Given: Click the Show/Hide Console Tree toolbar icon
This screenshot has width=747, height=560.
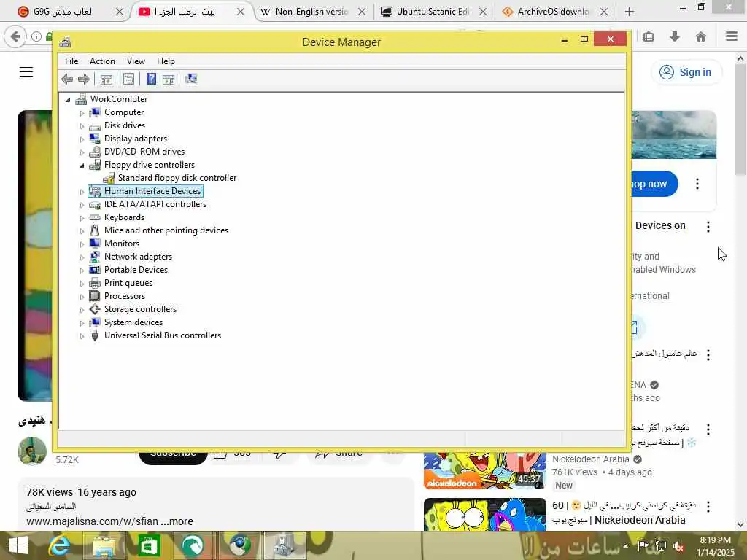Looking at the screenshot, I should (107, 79).
